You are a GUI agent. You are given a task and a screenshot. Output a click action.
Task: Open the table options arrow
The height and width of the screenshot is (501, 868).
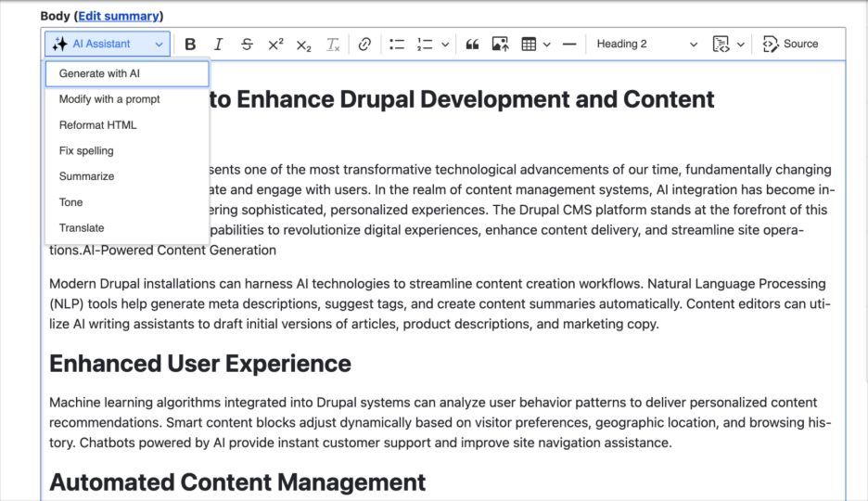click(547, 44)
